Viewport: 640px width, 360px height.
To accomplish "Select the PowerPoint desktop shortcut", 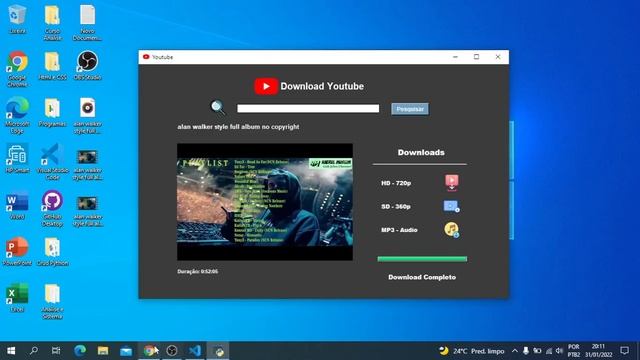I will coord(17,252).
